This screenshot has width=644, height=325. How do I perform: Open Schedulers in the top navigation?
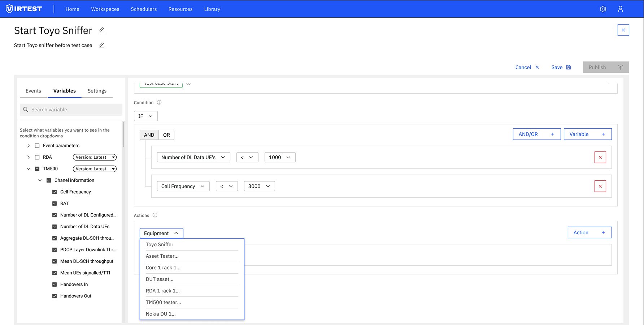click(x=144, y=9)
